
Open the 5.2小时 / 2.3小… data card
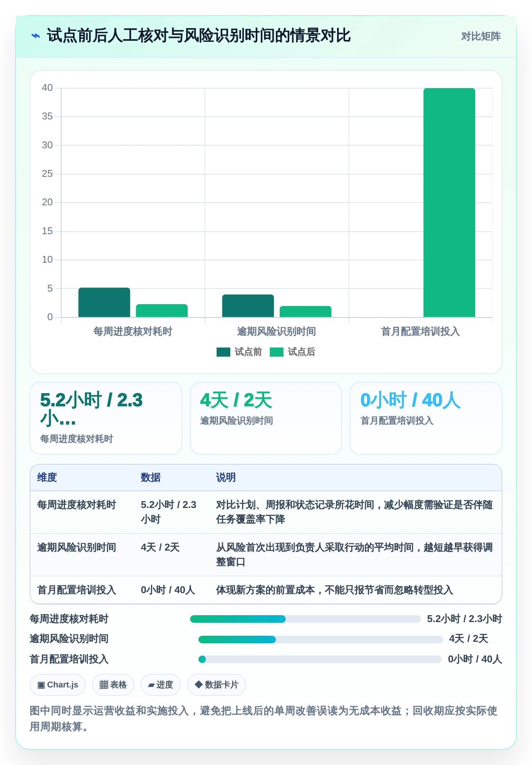click(x=106, y=418)
